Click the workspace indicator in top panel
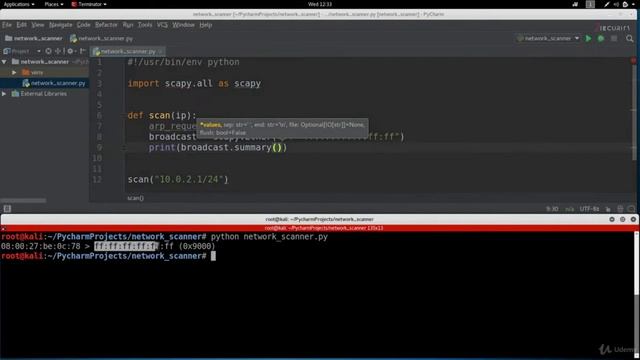This screenshot has height=360, width=640. click(590, 4)
